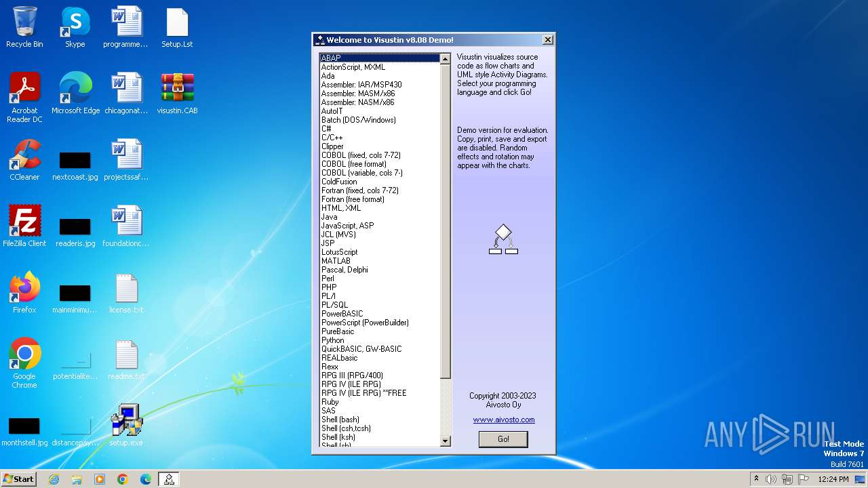Open the FileZilla Client shortcut
Image resolution: width=868 pixels, height=488 pixels.
click(x=24, y=226)
